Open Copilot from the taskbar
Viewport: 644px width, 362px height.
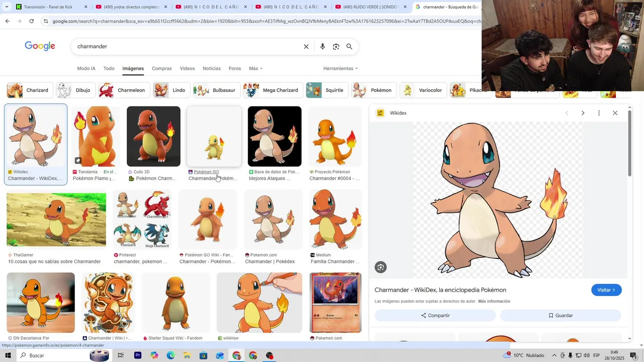154,355
